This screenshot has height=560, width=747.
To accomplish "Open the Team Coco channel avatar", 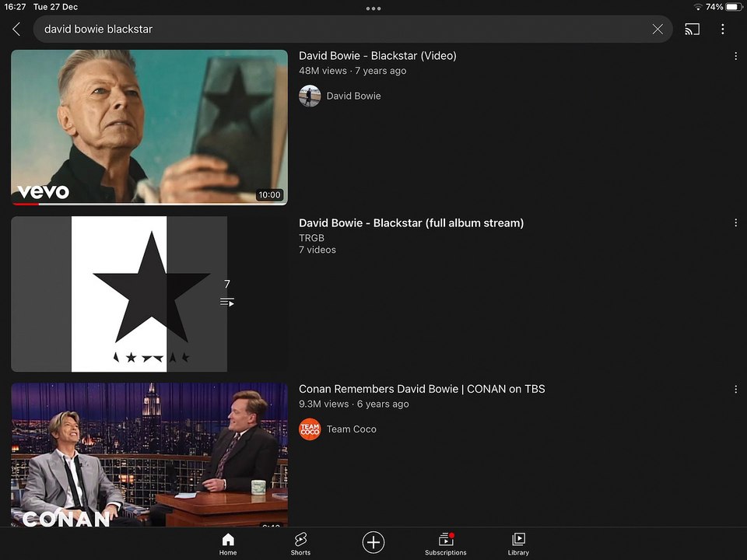I will click(310, 429).
